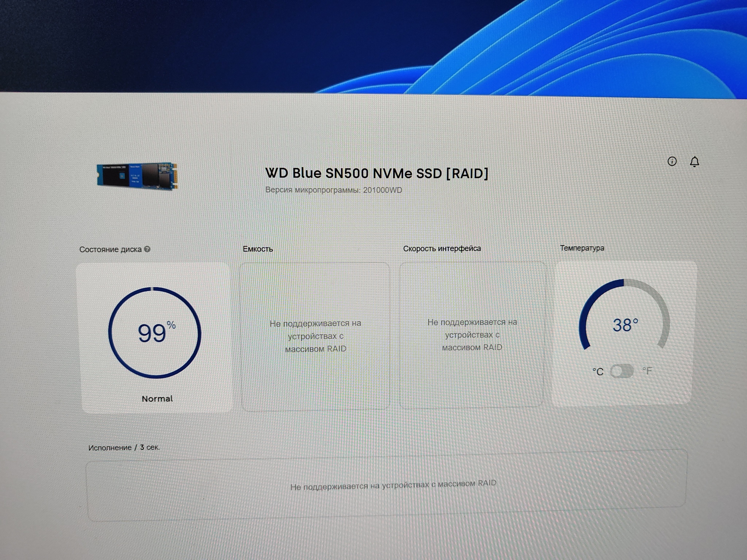Click the Состояние диска heading
Screen dimensions: 747x560
pyautogui.click(x=110, y=249)
